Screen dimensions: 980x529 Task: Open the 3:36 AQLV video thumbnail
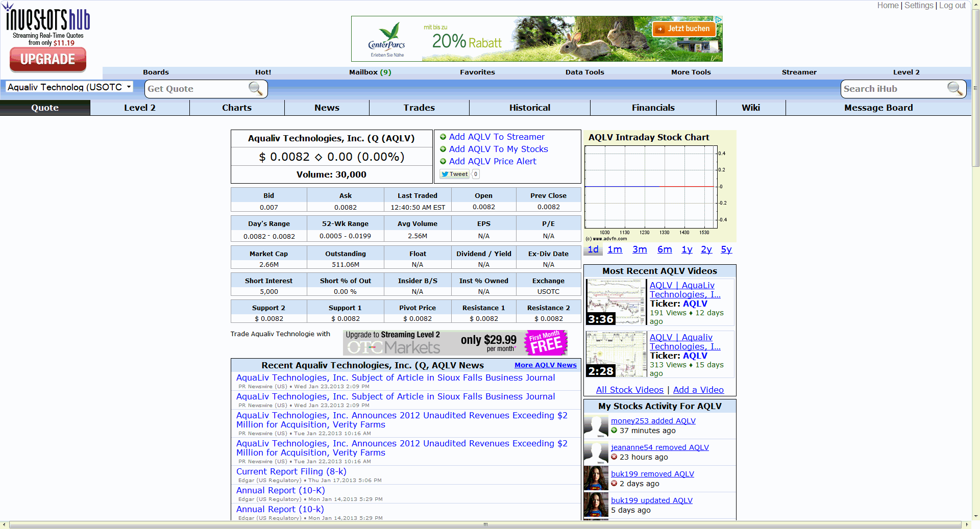[x=616, y=302]
